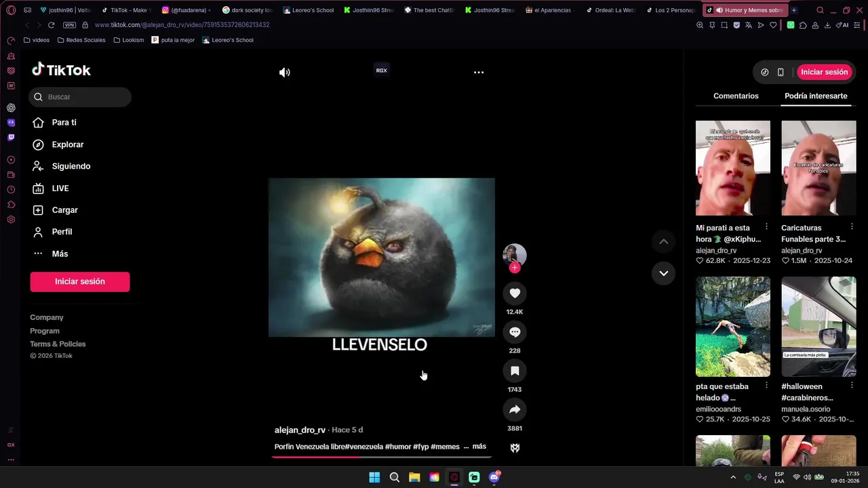Click the sidebar Iniciar sesión button
This screenshot has height=488, width=868.
point(80,282)
